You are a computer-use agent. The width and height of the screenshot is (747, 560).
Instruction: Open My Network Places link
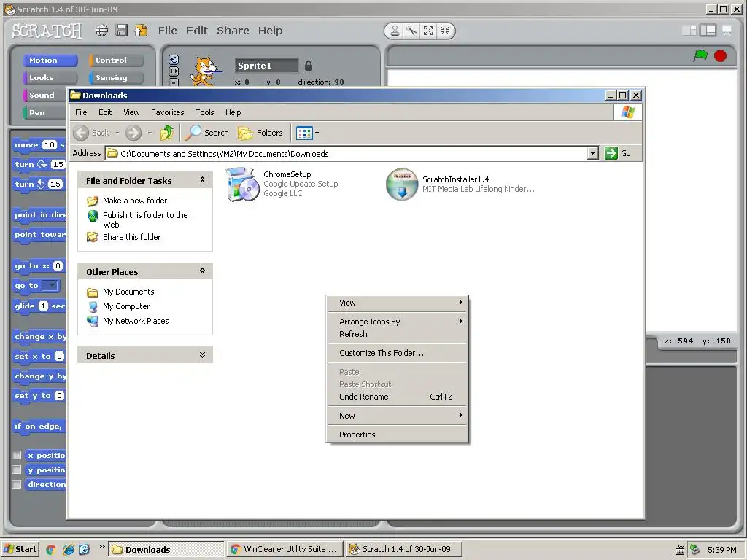click(136, 321)
